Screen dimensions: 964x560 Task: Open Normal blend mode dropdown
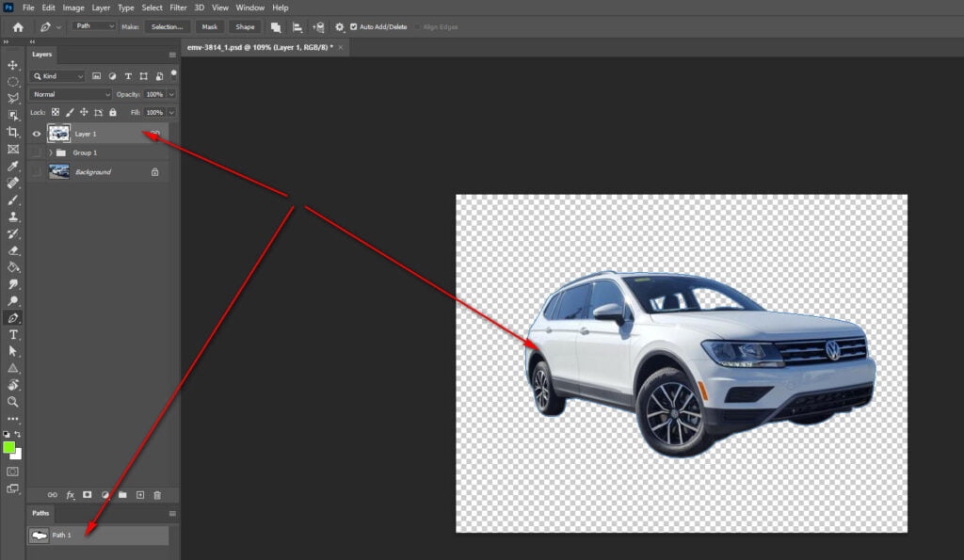[70, 95]
